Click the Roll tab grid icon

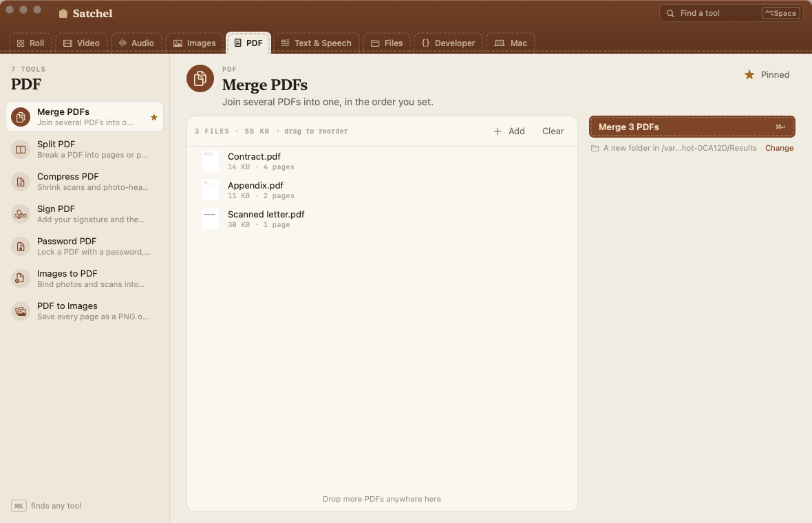[x=21, y=43]
